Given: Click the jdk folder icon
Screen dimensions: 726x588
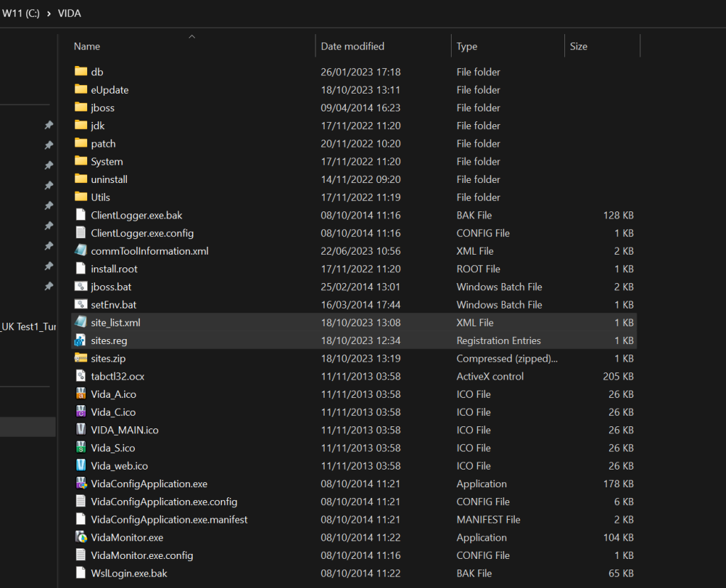Looking at the screenshot, I should (81, 125).
